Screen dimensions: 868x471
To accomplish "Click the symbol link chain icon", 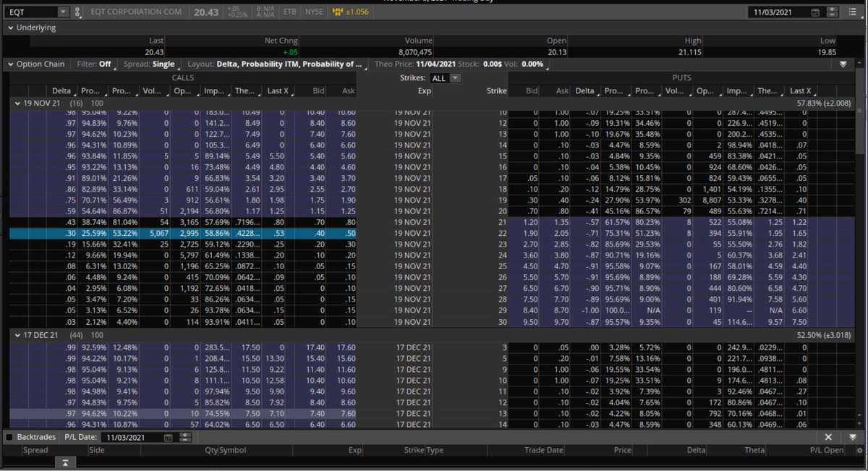I will point(78,12).
